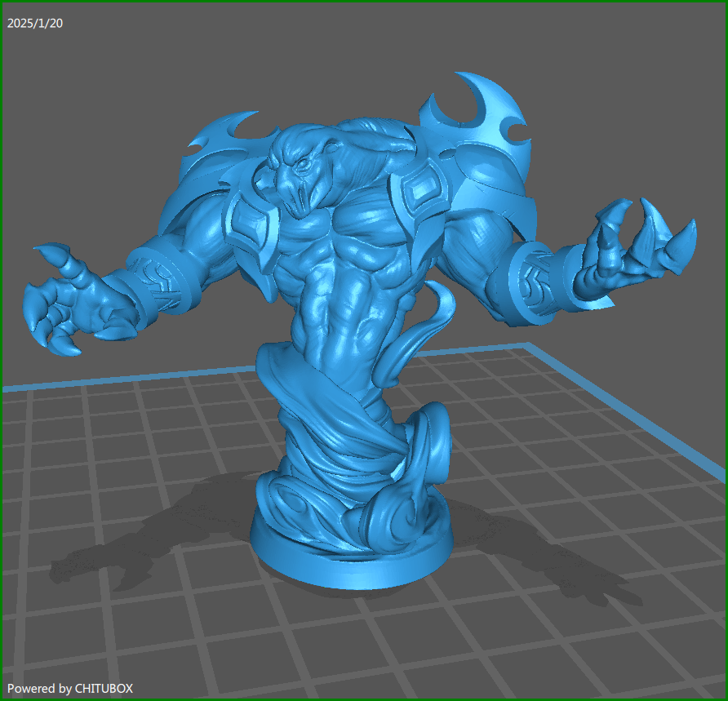Click the Powered by CHITUBOX watermark
The width and height of the screenshot is (728, 701).
70,688
